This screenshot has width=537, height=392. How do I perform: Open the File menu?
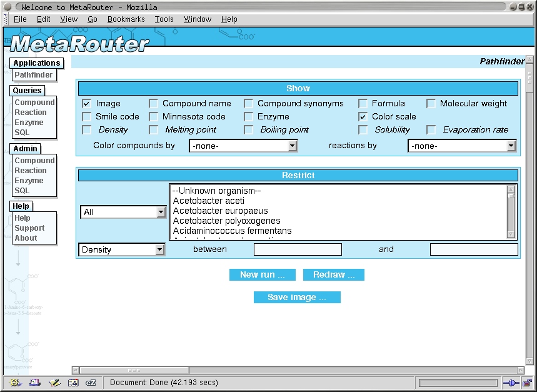(20, 19)
